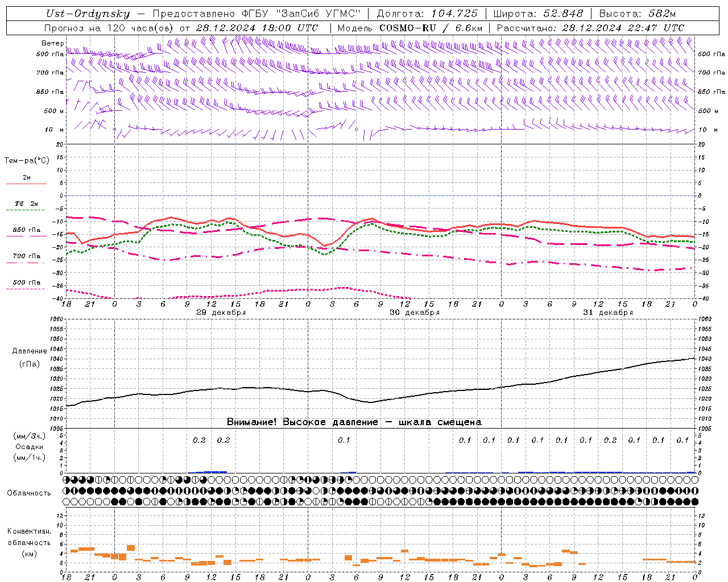
Task: Click the 'Ветер' wind panel label
Action: 53,43
